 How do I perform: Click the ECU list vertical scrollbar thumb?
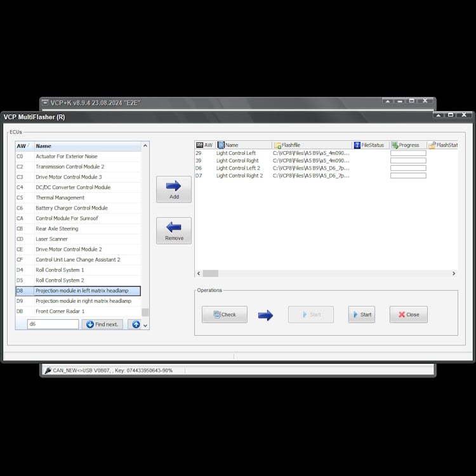(145, 312)
